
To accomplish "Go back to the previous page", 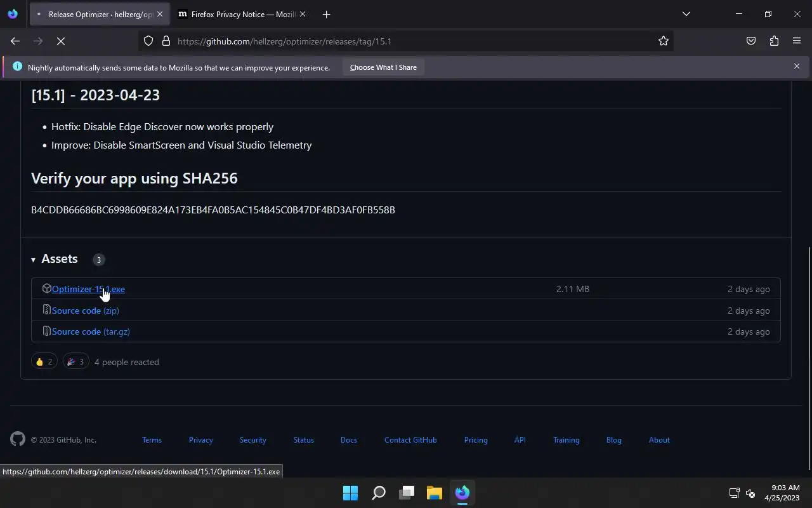I will [x=15, y=41].
